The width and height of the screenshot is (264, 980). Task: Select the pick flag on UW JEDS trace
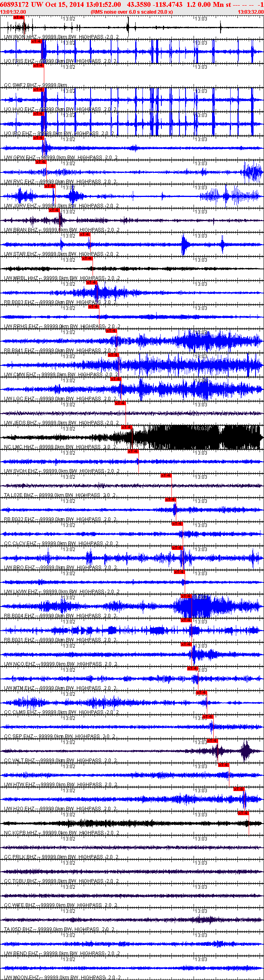(120, 403)
